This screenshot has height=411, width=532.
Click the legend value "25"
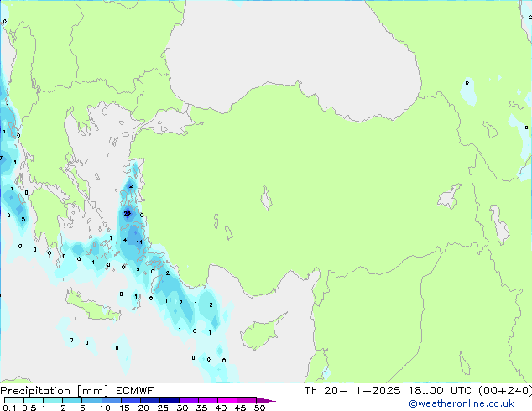click(163, 408)
